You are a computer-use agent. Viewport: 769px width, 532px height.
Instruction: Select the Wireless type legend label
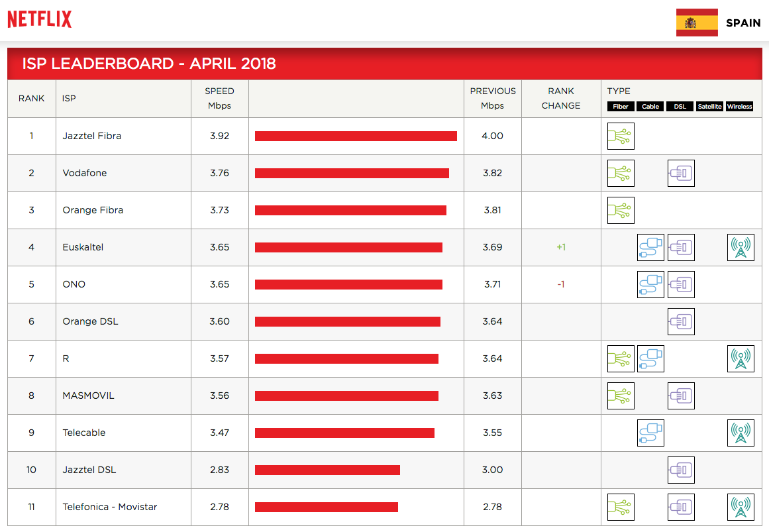pos(739,107)
